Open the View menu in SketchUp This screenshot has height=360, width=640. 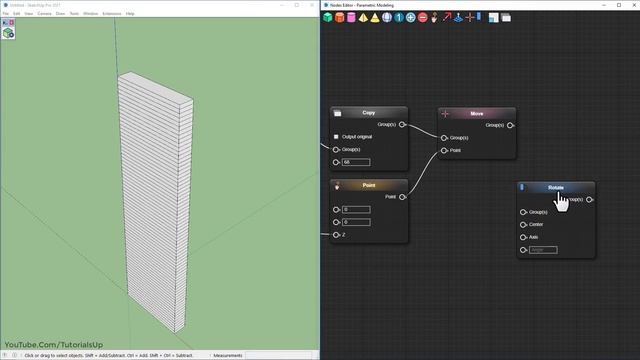click(x=29, y=13)
